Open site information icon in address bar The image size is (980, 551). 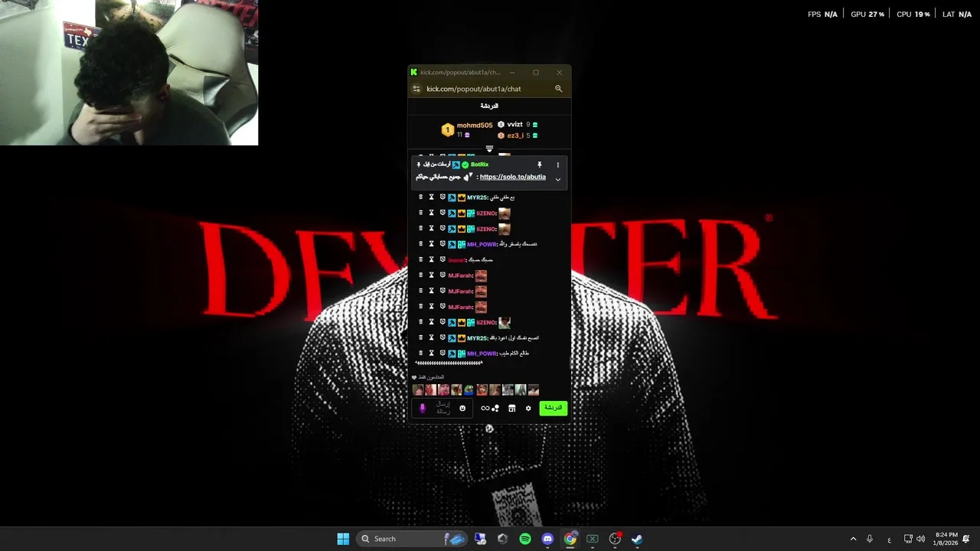tap(416, 89)
